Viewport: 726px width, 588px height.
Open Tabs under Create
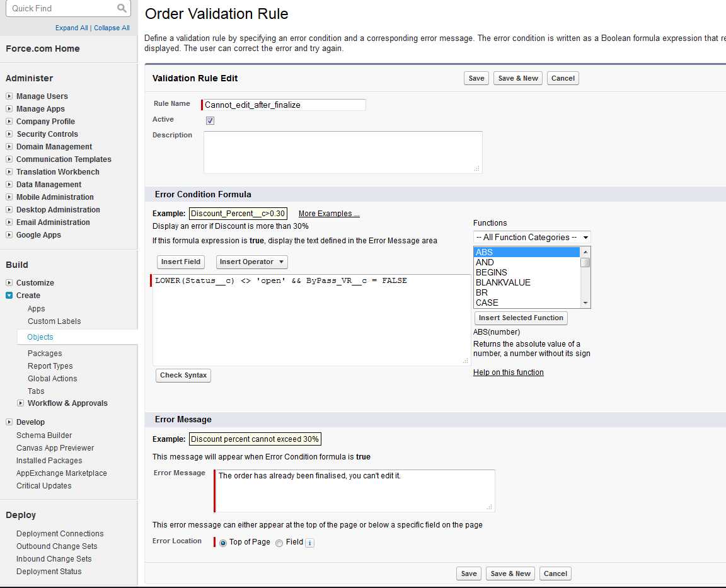36,391
